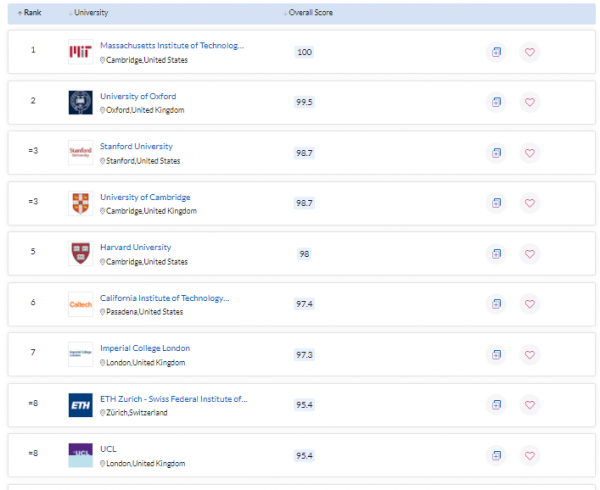600x490 pixels.
Task: Click the compare icon in UCL row
Action: [x=497, y=455]
